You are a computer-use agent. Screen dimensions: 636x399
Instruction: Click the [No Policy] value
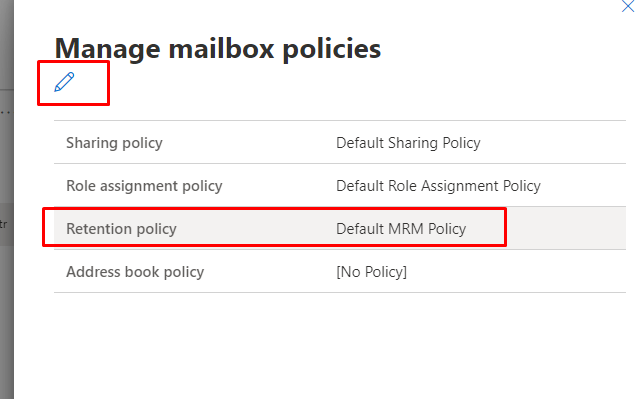click(x=371, y=272)
